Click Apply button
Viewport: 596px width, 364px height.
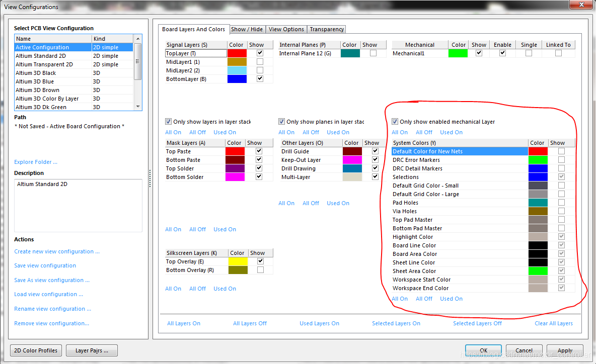[x=565, y=350]
